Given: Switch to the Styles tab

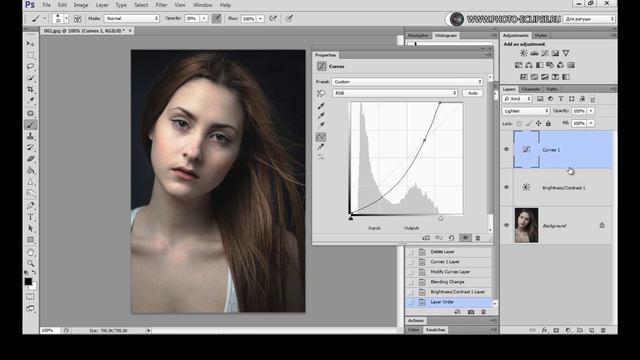Looking at the screenshot, I should tap(540, 36).
